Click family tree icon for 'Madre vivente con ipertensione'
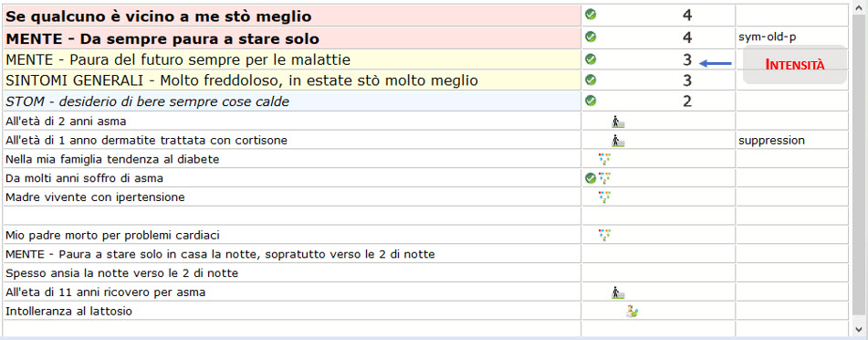868x340 pixels. (x=604, y=197)
